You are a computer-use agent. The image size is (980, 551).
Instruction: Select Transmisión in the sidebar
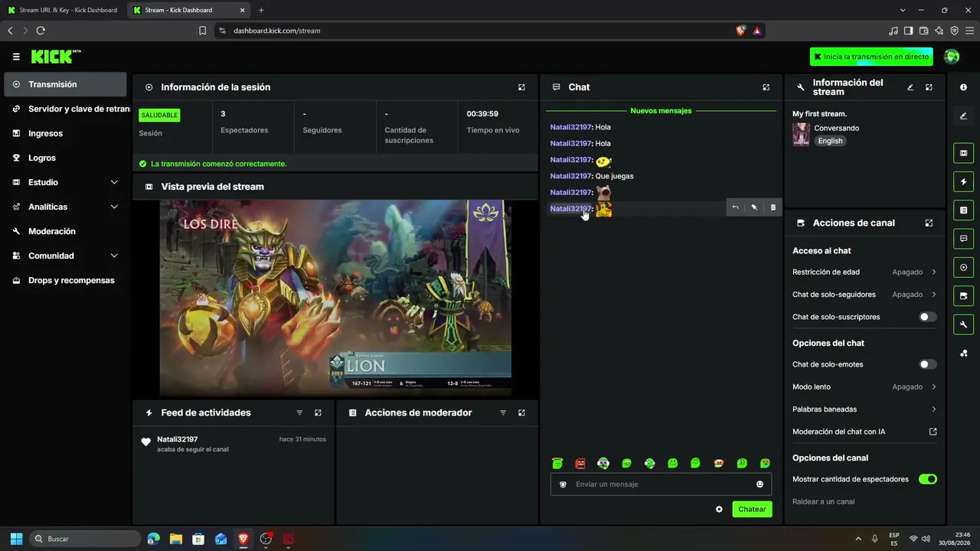click(65, 84)
